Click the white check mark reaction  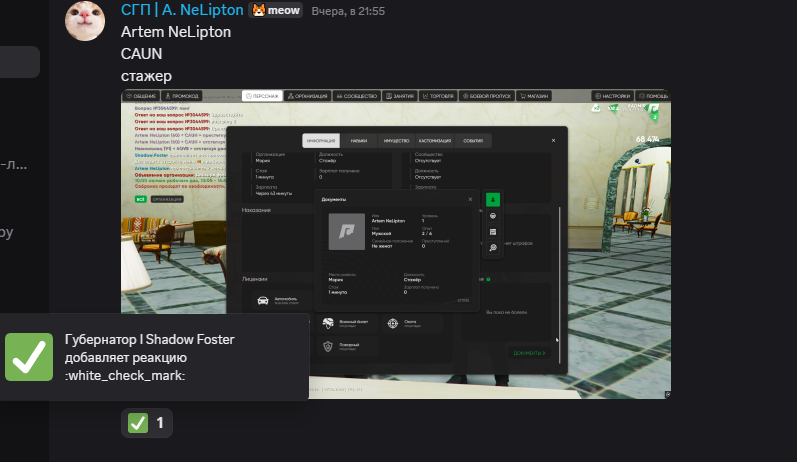[147, 423]
